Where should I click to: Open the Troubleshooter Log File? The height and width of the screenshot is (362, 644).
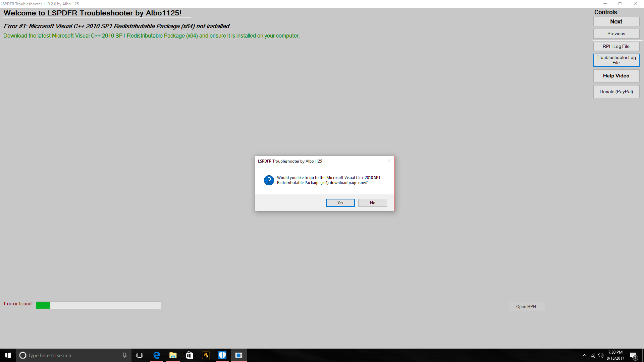coord(616,60)
